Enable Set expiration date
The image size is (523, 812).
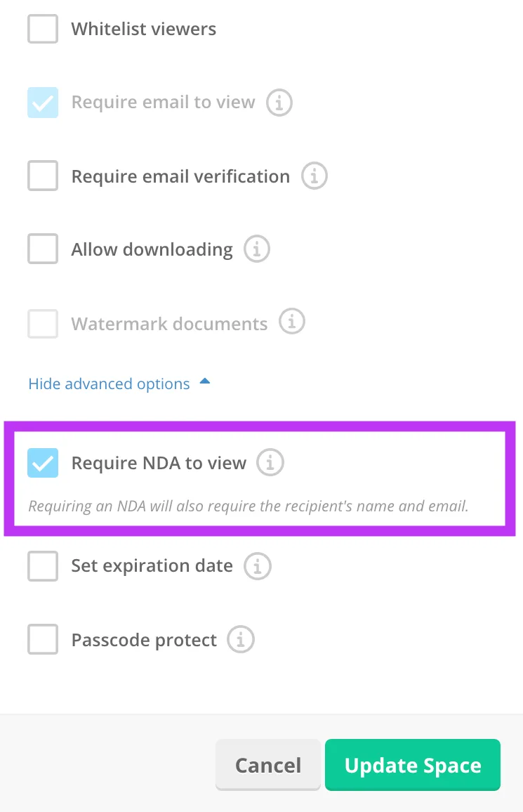[x=43, y=565]
